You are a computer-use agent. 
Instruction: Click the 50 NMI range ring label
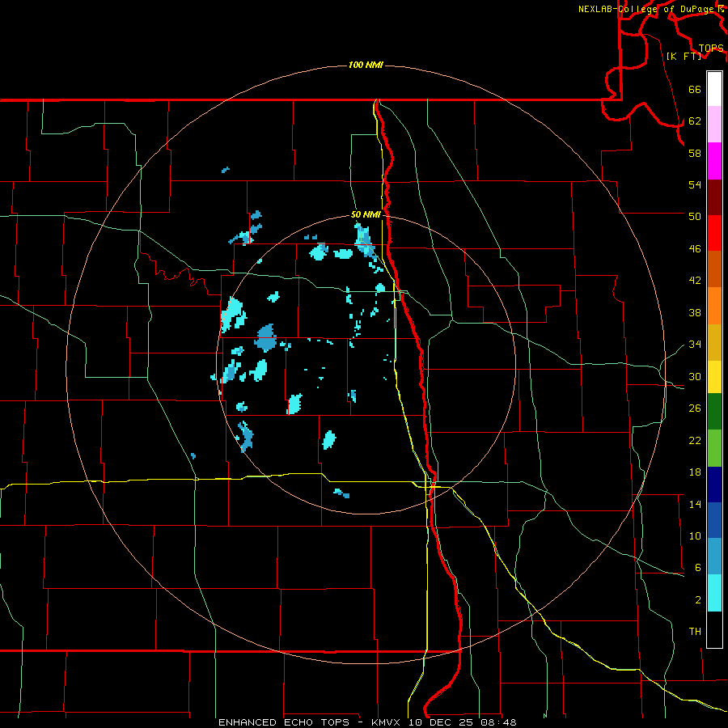[x=366, y=214]
